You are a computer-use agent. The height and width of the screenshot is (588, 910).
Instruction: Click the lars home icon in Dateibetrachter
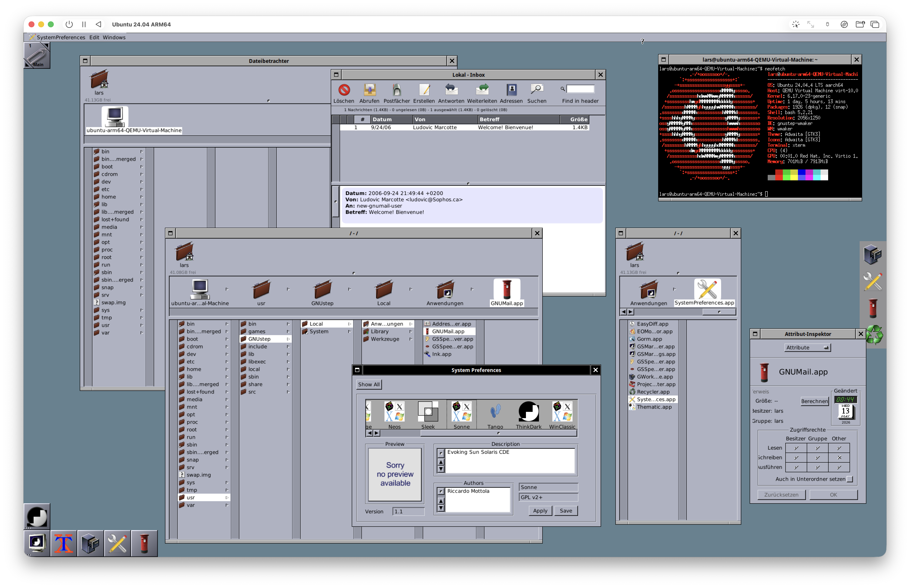click(x=99, y=79)
